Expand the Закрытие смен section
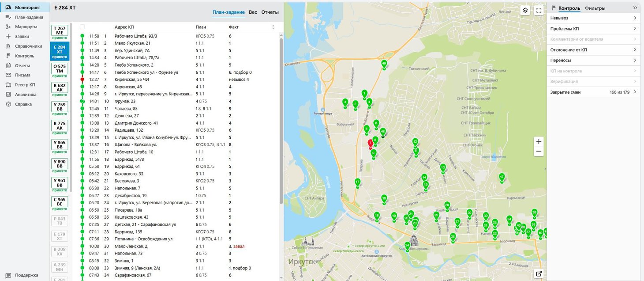The image size is (644, 281). click(593, 92)
